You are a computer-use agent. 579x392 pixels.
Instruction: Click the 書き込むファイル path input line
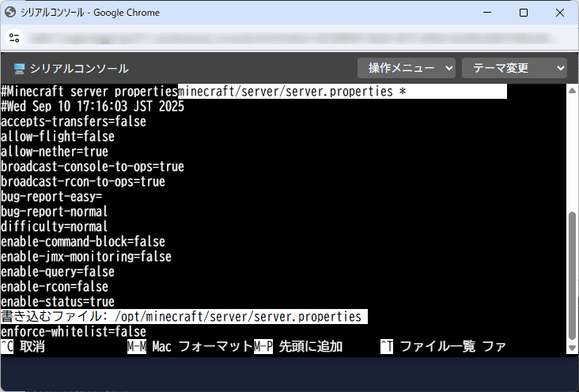[237, 317]
